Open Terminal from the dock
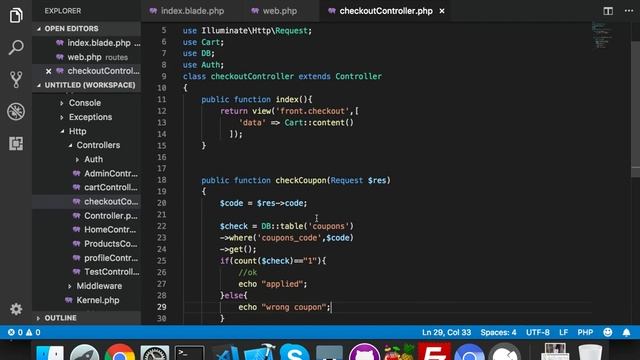Viewport: 640px width, 360px height. point(189,353)
